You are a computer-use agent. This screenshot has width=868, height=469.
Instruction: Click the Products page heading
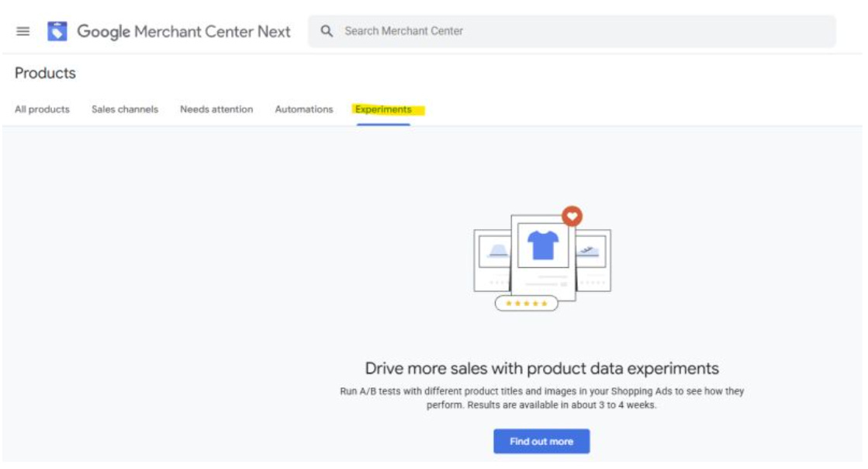[46, 73]
